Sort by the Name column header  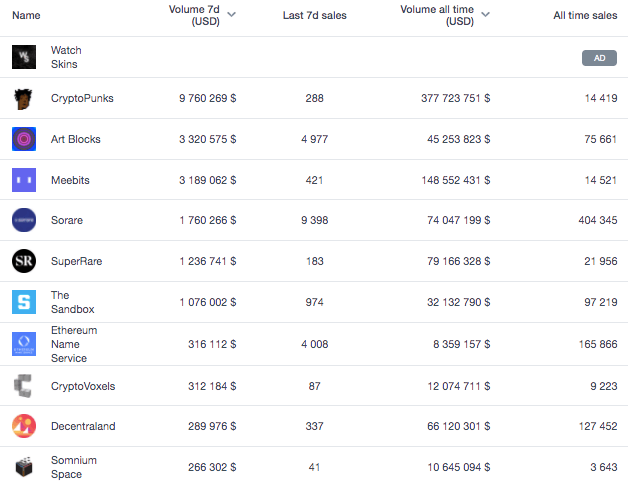click(x=27, y=15)
